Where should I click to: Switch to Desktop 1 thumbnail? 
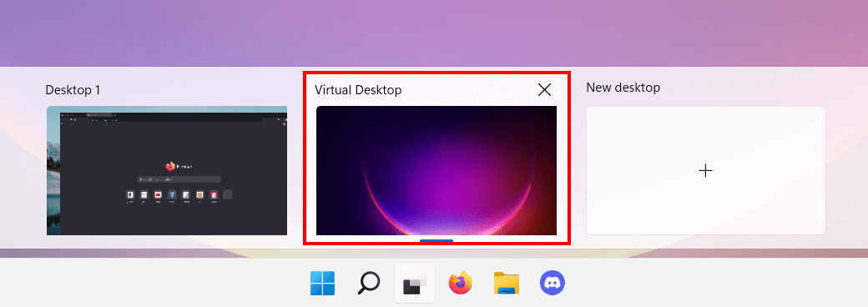pyautogui.click(x=167, y=170)
